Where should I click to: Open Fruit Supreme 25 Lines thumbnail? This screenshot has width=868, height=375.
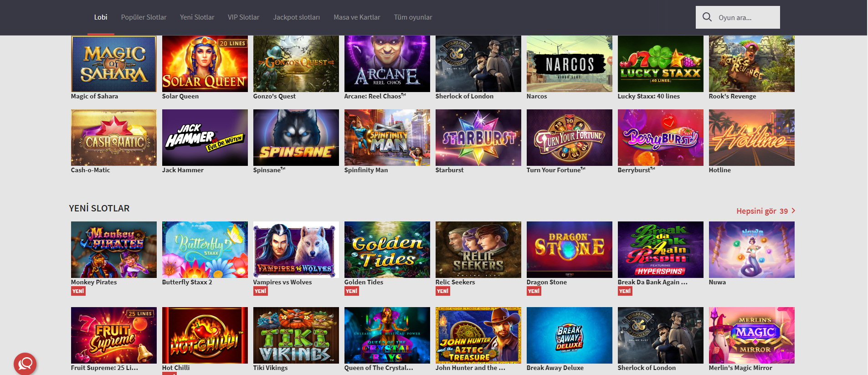click(114, 335)
